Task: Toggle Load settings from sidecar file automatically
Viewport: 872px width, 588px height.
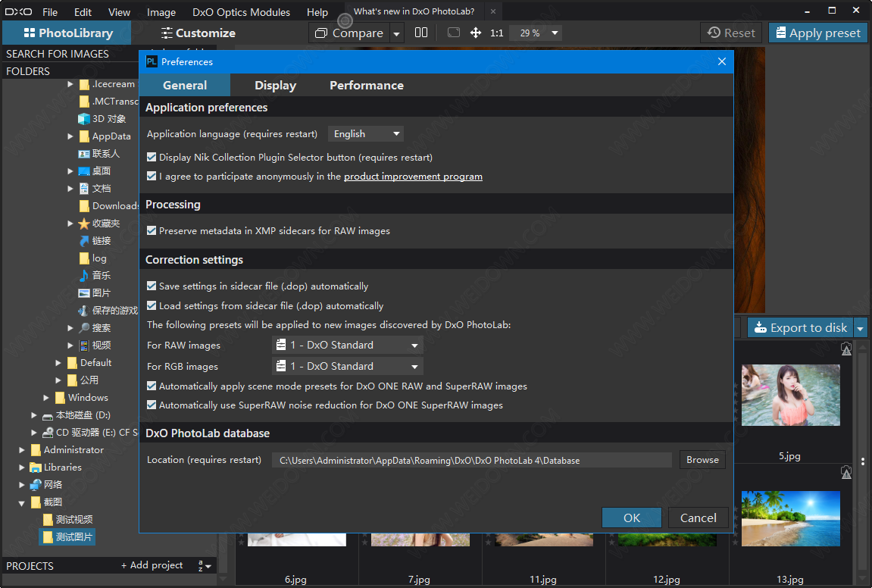Action: click(152, 305)
